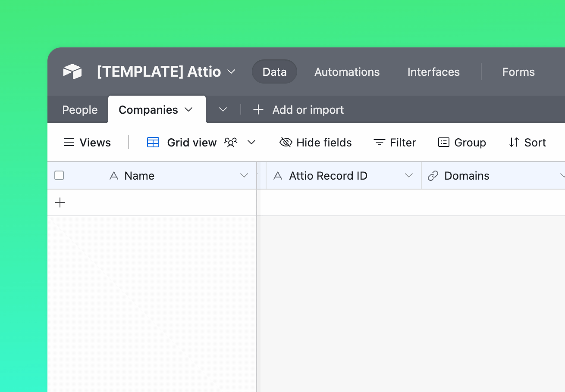565x392 pixels.
Task: Click the Hide fields crossed-eye icon
Action: pos(286,143)
